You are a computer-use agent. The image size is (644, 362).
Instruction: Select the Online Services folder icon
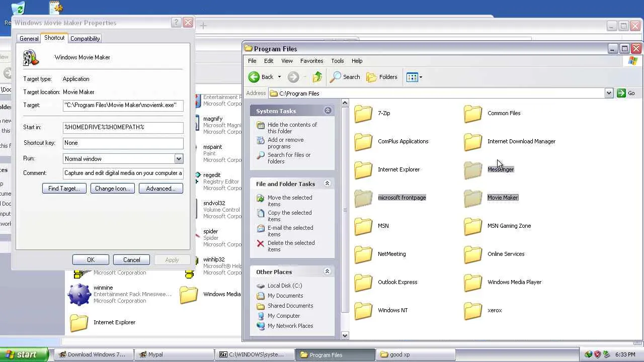tap(473, 254)
